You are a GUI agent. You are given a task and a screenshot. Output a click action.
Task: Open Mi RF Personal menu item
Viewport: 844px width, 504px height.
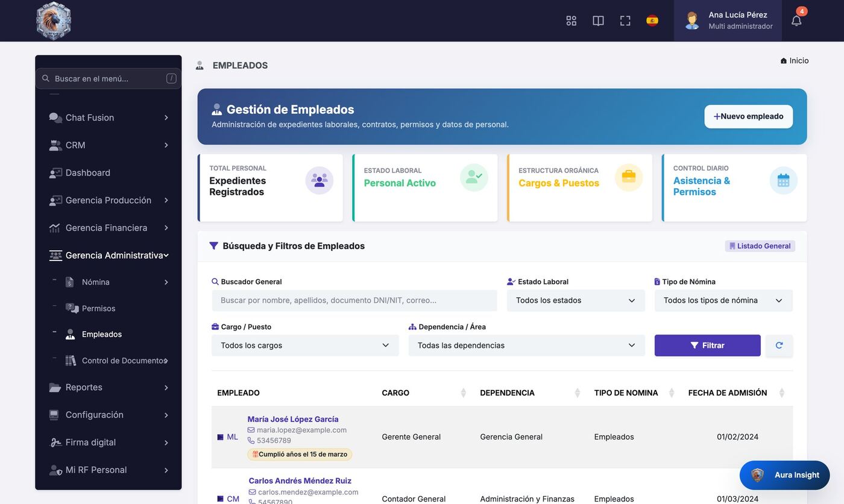point(96,470)
